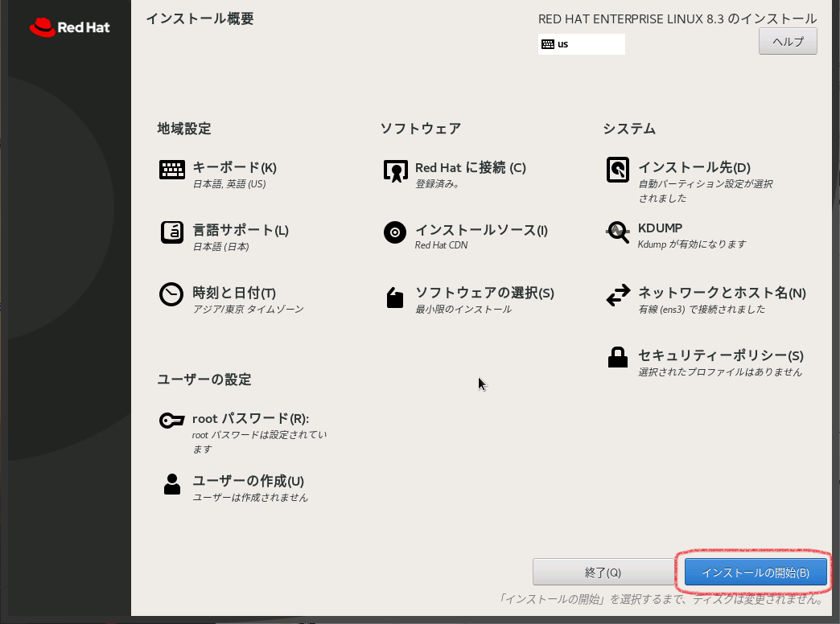The width and height of the screenshot is (840, 624).
Task: Click the root パスワード(R) key icon
Action: 172,421
